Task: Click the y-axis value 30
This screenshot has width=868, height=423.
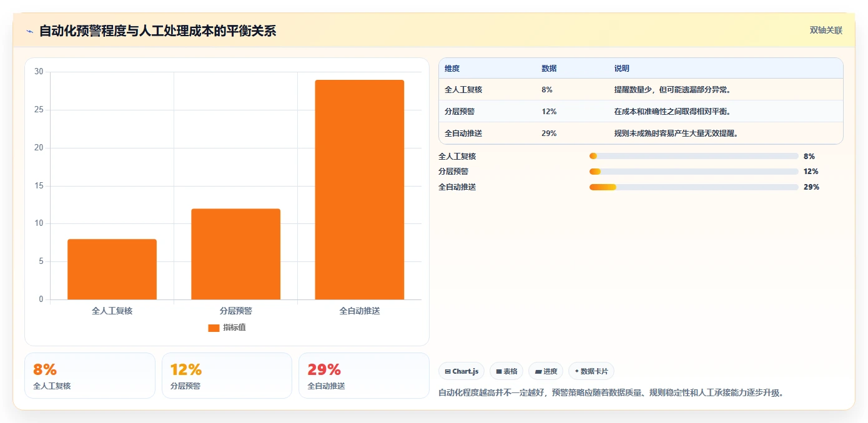Action: 39,72
